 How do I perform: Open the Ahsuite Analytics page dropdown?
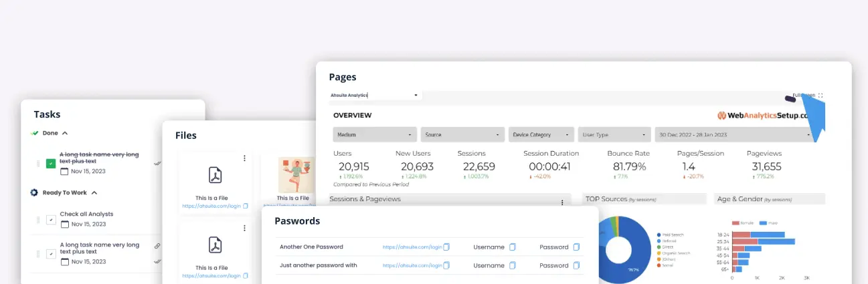[x=373, y=96]
